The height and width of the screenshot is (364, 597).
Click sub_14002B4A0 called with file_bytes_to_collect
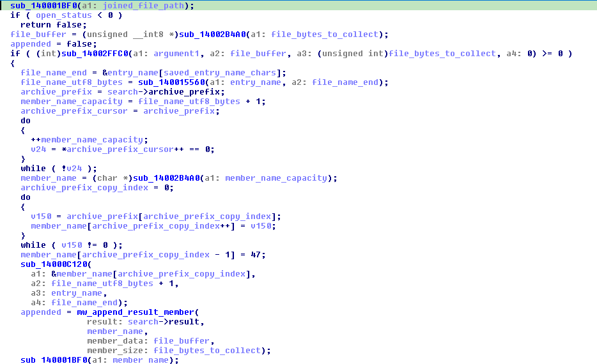coord(212,34)
